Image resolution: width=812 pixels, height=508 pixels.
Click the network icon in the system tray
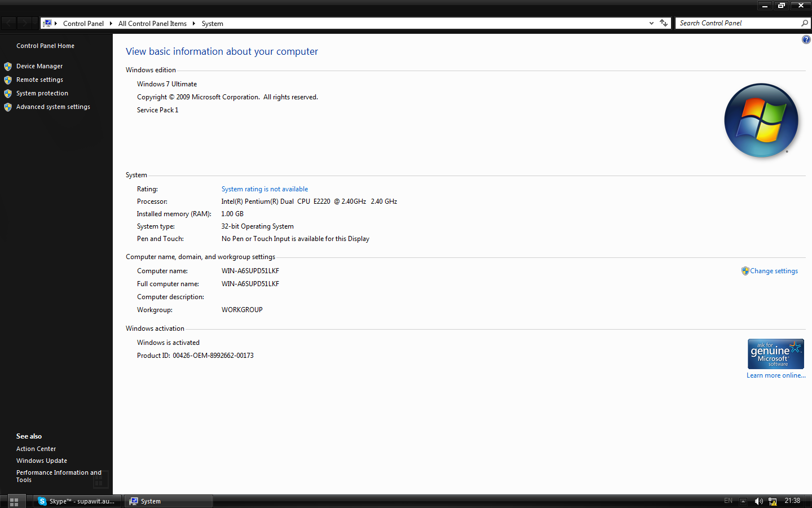click(773, 501)
